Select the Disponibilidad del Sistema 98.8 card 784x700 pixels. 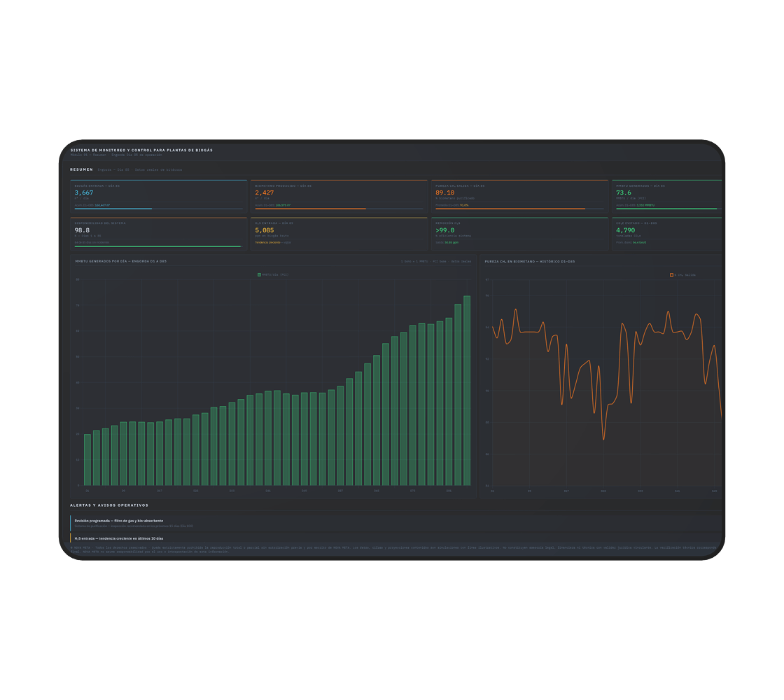tap(158, 233)
